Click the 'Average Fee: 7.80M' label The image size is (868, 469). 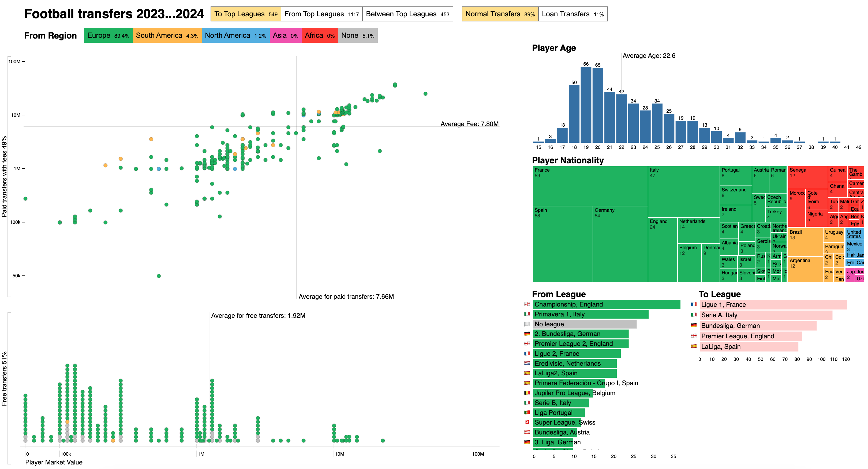[x=469, y=124]
